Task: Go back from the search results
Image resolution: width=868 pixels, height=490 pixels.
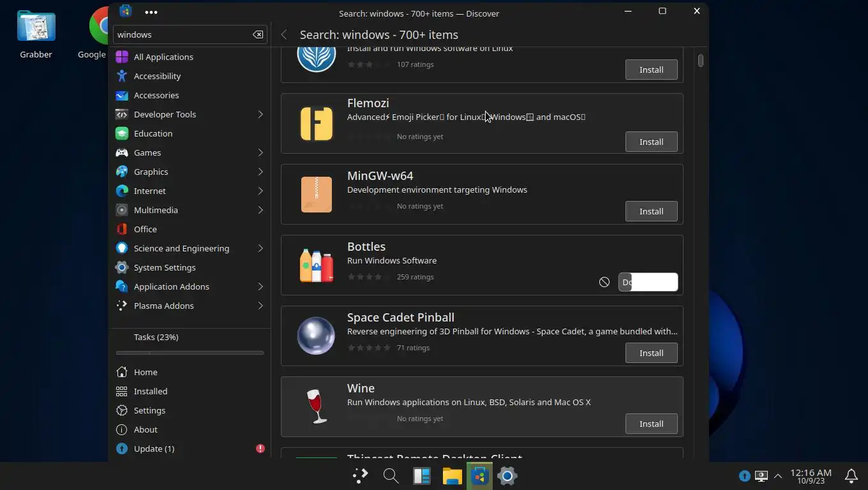Action: (x=284, y=34)
